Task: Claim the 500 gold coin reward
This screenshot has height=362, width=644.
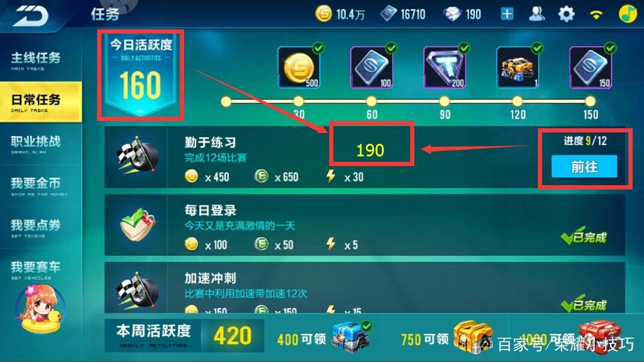Action: pyautogui.click(x=299, y=67)
